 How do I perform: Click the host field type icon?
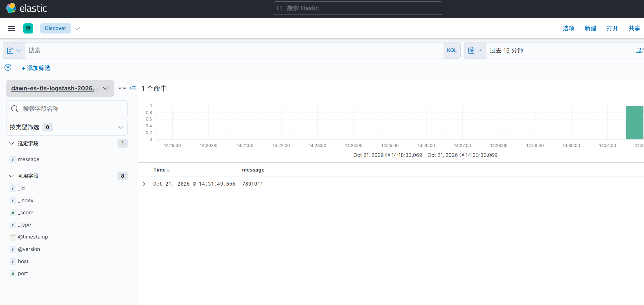point(13,262)
